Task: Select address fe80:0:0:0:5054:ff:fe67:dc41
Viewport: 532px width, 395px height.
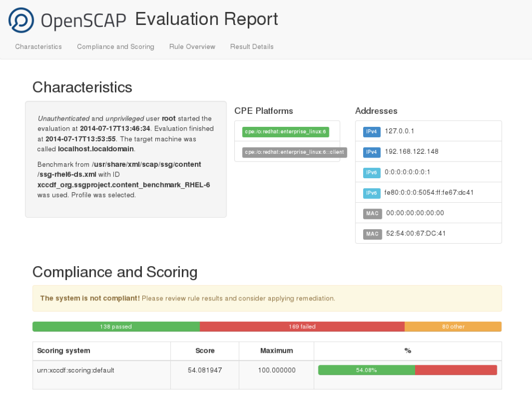Action: (429, 192)
